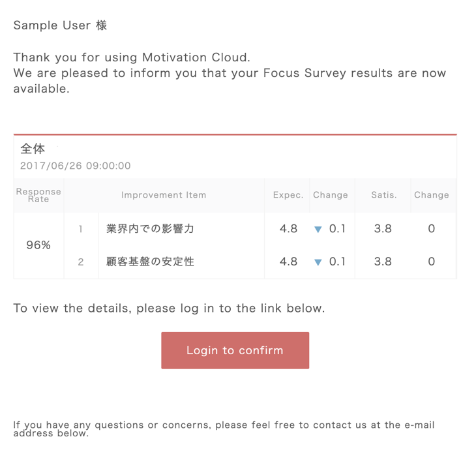Viewport: 476px width, 454px height.
Task: Select the Expec. column header
Action: click(288, 195)
